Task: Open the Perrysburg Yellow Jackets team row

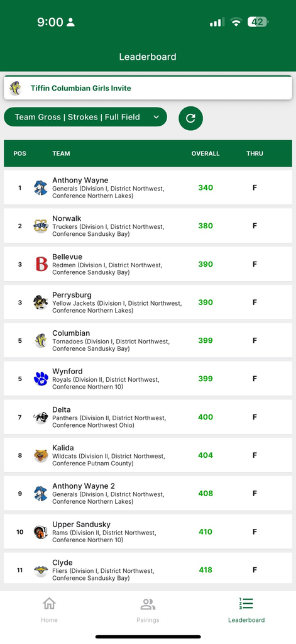Action: tap(148, 303)
